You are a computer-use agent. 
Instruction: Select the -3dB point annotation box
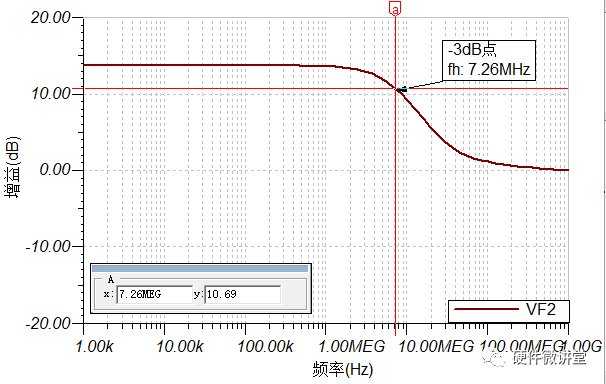click(x=489, y=60)
